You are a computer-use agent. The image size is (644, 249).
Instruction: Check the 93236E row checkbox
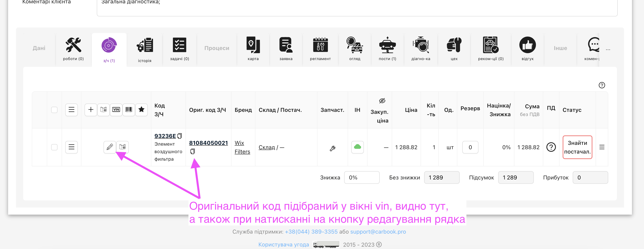tap(54, 147)
